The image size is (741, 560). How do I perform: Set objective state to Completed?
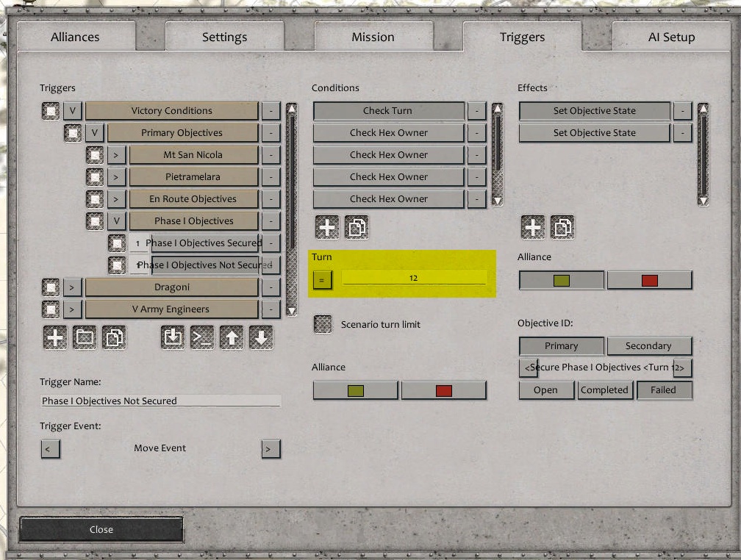tap(605, 390)
